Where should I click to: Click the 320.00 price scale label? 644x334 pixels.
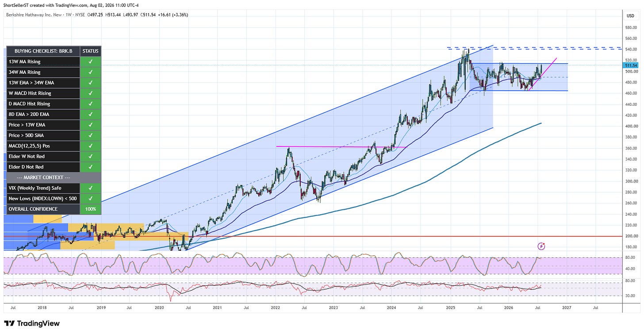click(630, 170)
